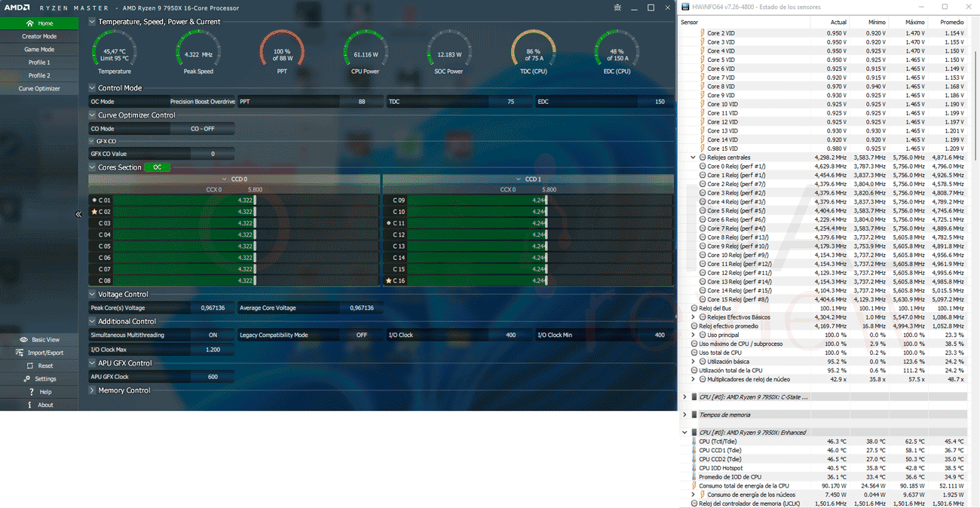Screen dimensions: 980x508
Task: Click the gears icon beside Settings
Action: pos(27,379)
